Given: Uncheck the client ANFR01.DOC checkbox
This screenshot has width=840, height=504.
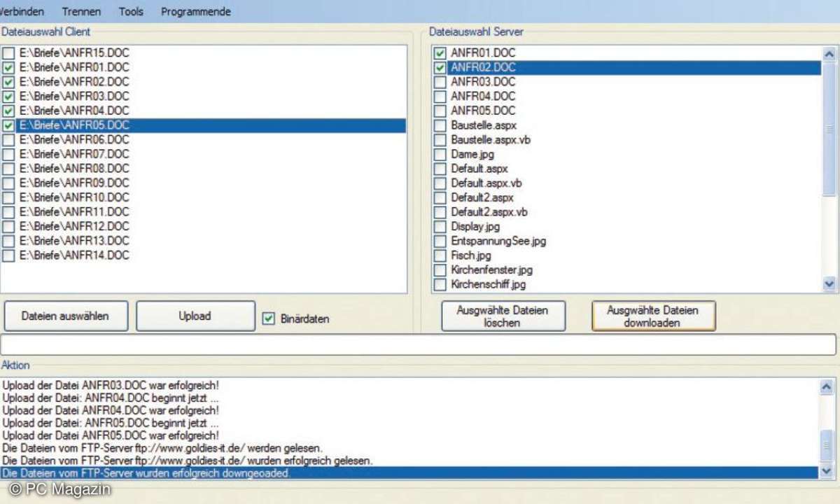Looking at the screenshot, I should point(8,68).
